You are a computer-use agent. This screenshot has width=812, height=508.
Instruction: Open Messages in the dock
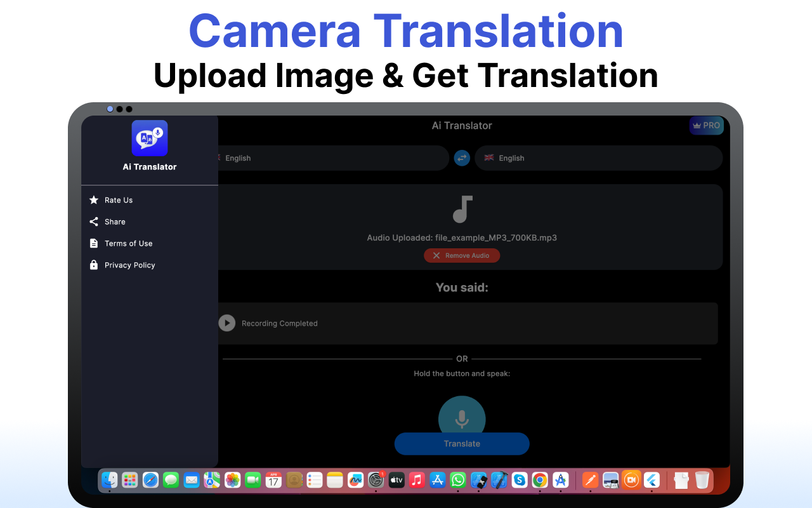click(171, 480)
